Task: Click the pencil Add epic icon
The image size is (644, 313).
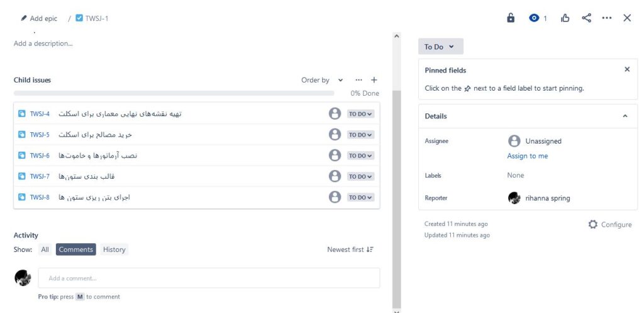Action: click(24, 18)
